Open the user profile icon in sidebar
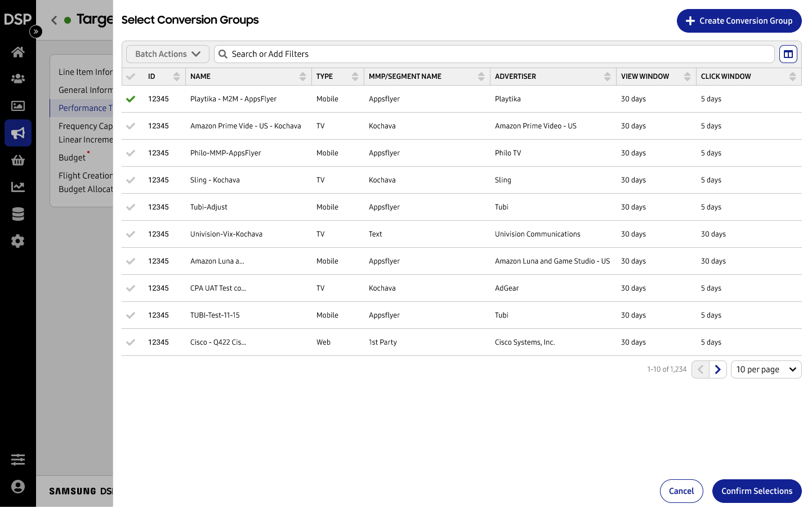Viewport: 812px width, 508px height. [x=18, y=487]
